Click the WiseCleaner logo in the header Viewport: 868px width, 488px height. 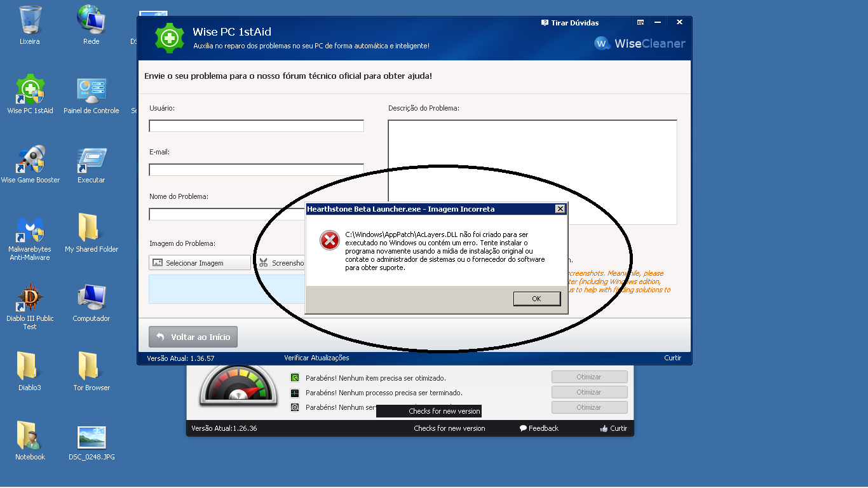(640, 43)
